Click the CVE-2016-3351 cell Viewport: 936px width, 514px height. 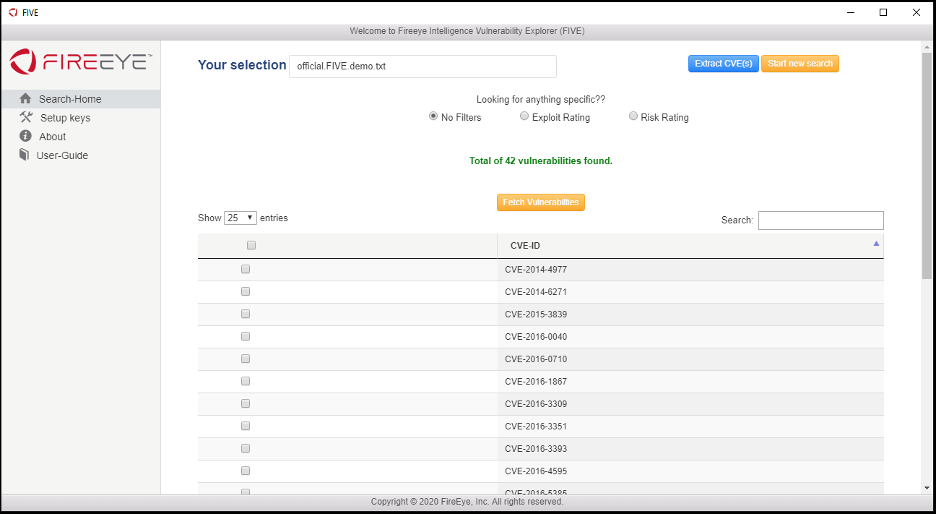click(x=690, y=426)
